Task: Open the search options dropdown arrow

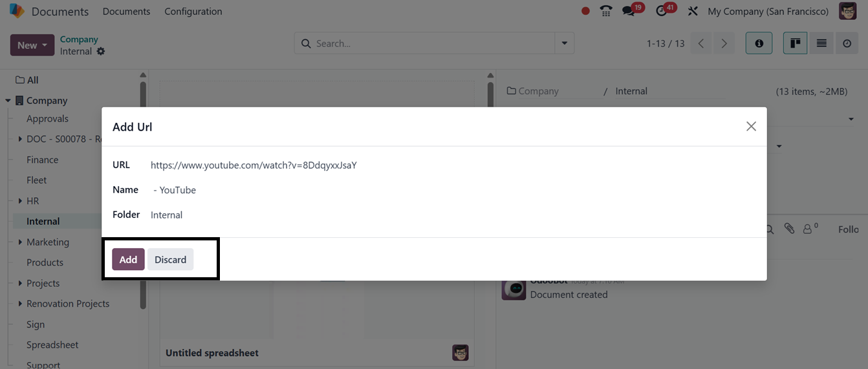Action: [x=564, y=43]
